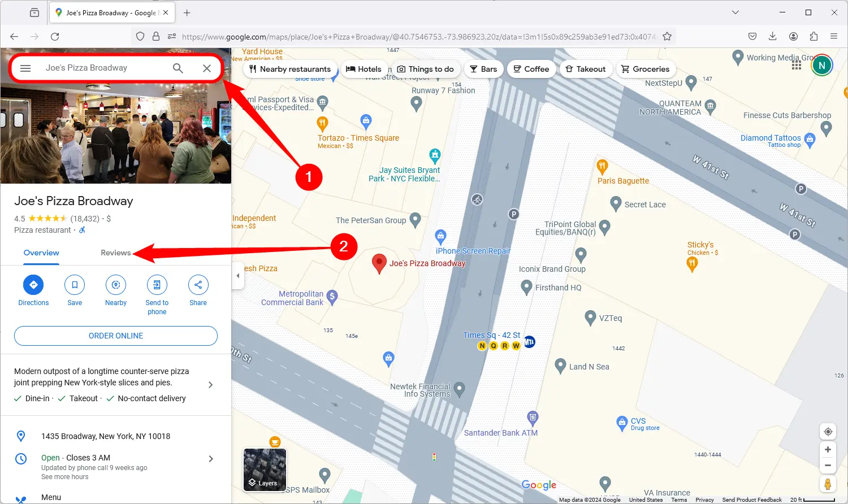Viewport: 848px width, 504px height.
Task: Switch to the Reviews tab
Action: (x=115, y=253)
